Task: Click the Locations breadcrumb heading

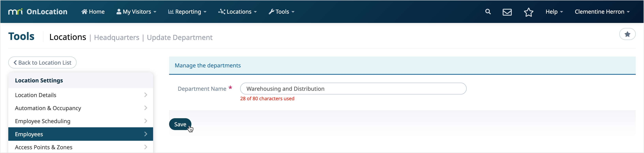Action: click(67, 37)
